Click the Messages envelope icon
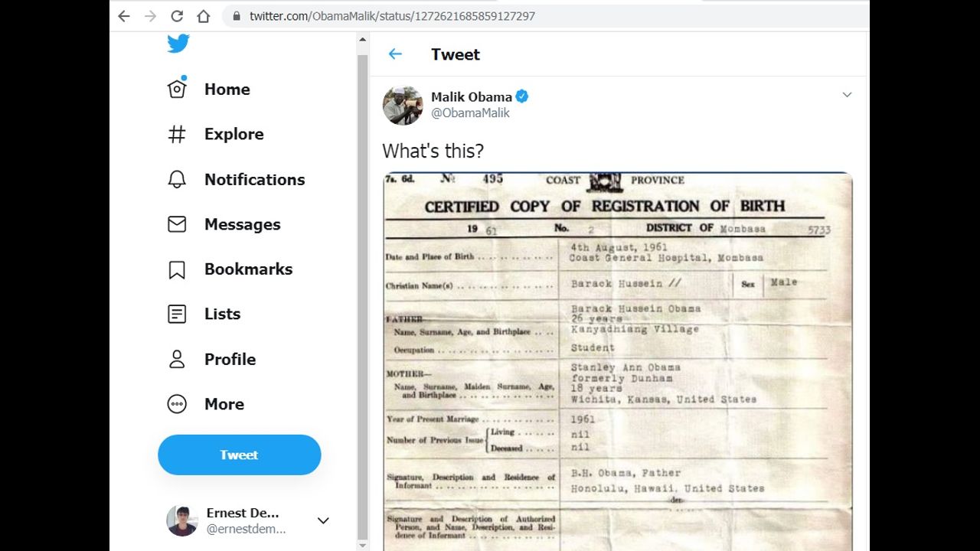 pos(177,224)
